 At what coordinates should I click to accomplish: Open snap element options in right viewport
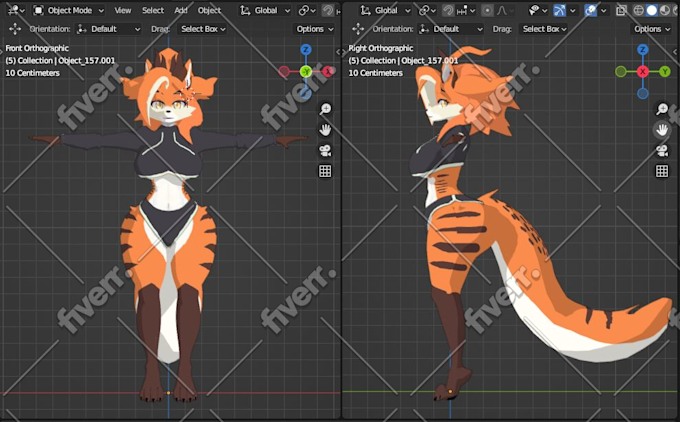tap(466, 10)
